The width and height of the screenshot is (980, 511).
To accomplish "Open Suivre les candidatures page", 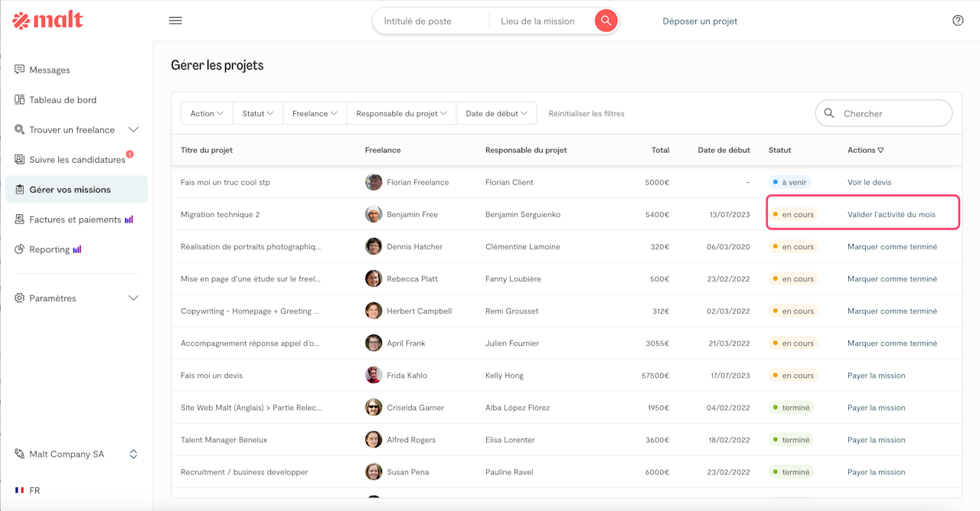I will click(77, 160).
